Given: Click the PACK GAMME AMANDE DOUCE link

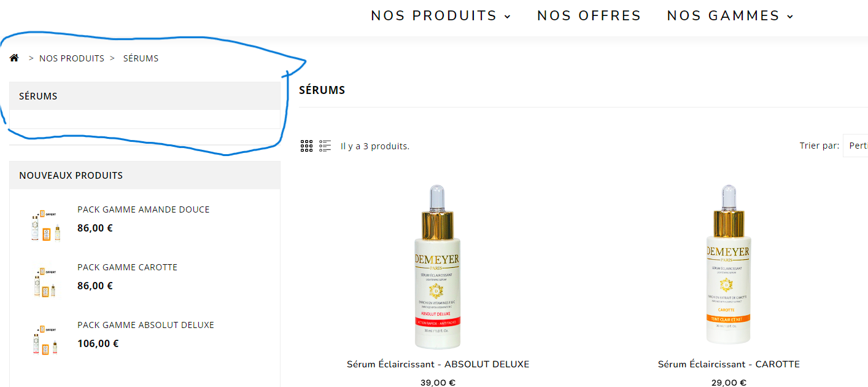Looking at the screenshot, I should point(144,209).
